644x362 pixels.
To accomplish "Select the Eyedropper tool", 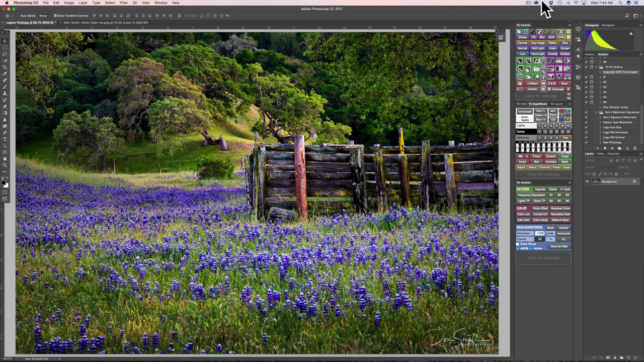I will (5, 73).
